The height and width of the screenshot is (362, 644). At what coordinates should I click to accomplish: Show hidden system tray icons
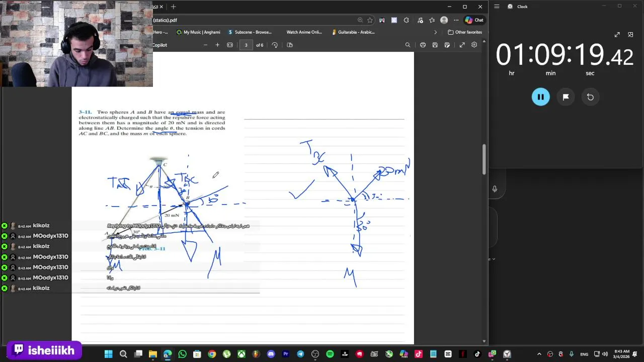tap(539, 354)
